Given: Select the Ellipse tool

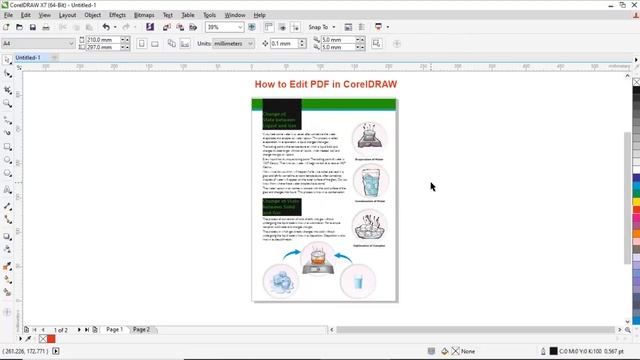Looking at the screenshot, I should 7,160.
